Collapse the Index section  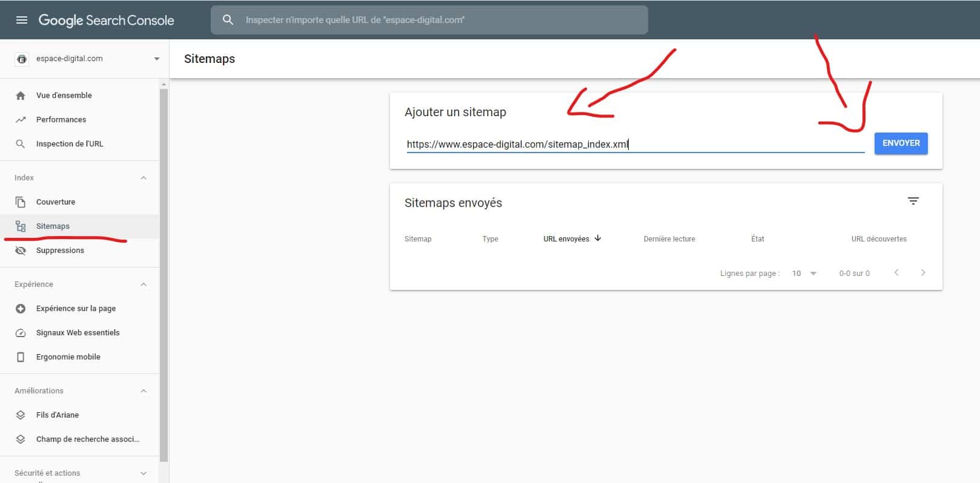(144, 178)
